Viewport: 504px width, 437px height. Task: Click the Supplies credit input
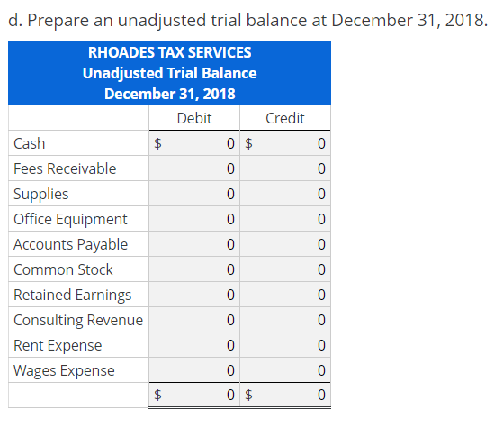pos(285,194)
